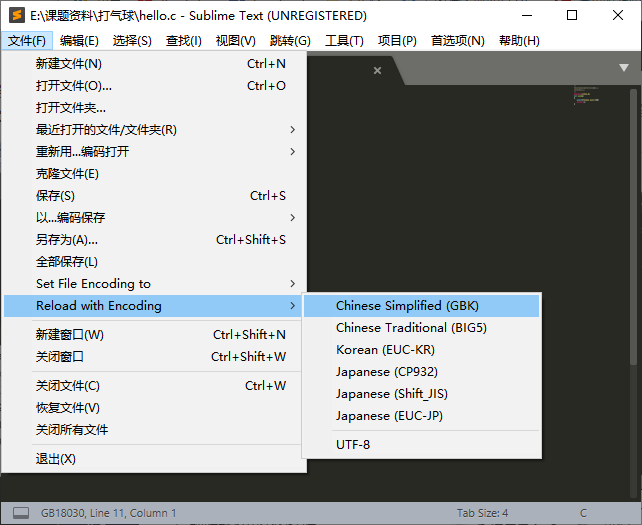Viewport: 642px width, 525px height.
Task: Open the 帮助(H) menu
Action: click(519, 41)
